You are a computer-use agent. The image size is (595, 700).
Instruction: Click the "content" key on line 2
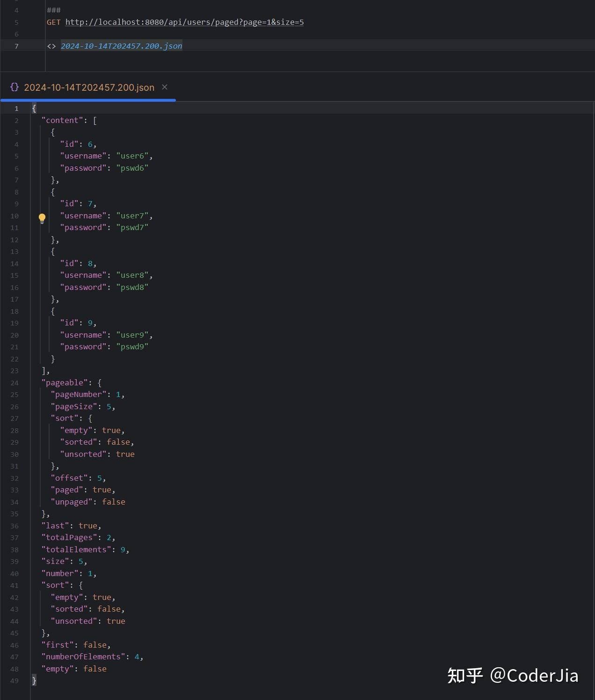(x=62, y=120)
